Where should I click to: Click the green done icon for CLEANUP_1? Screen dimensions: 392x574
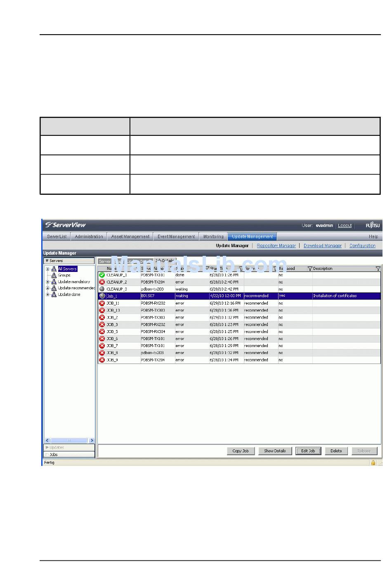(x=102, y=275)
